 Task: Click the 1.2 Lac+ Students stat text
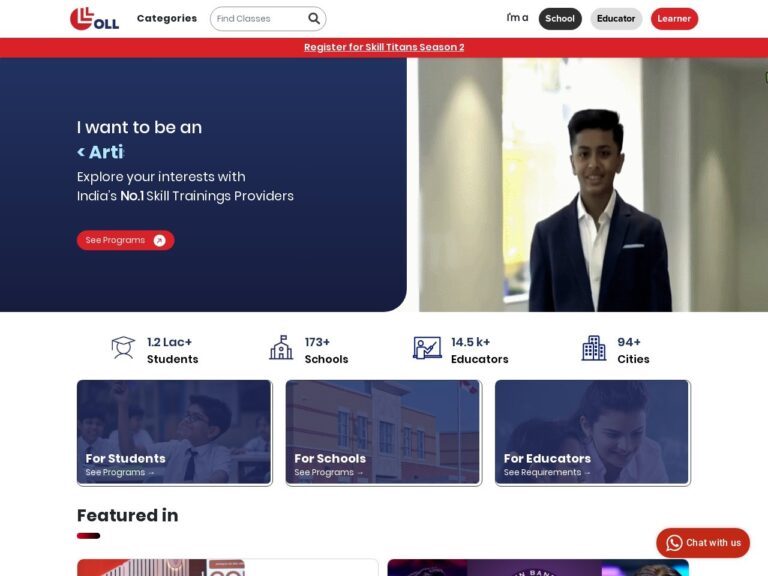click(x=172, y=350)
